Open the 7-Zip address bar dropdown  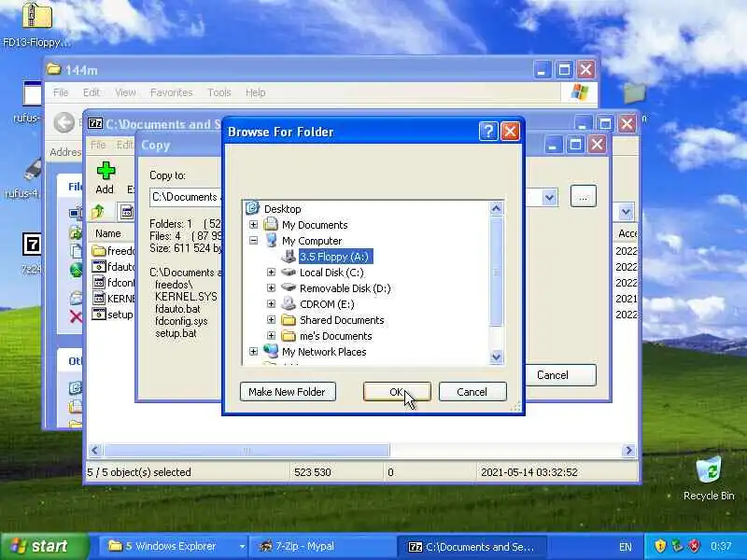(x=626, y=212)
